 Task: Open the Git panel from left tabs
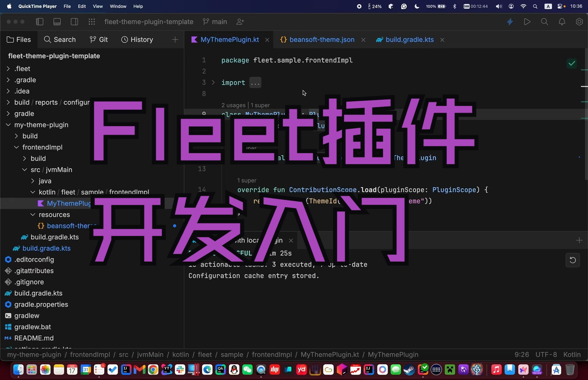click(x=99, y=39)
